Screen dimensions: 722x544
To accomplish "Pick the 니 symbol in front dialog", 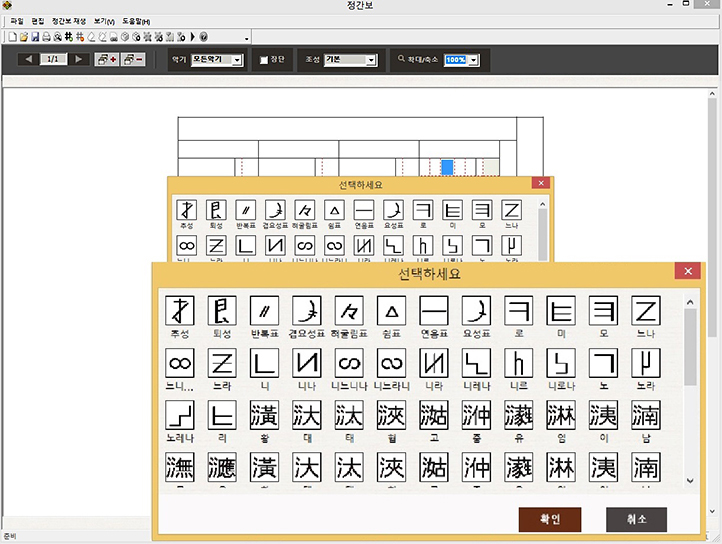I will (x=264, y=363).
